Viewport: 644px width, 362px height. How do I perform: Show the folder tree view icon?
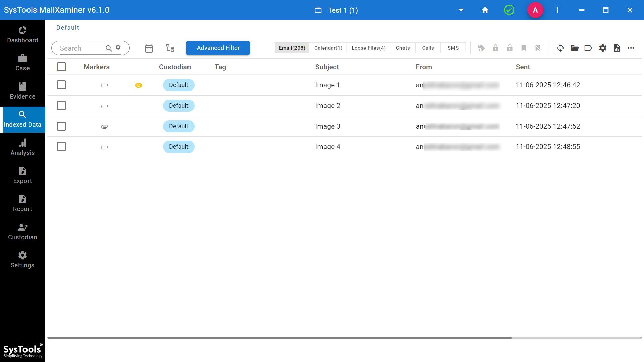point(170,48)
